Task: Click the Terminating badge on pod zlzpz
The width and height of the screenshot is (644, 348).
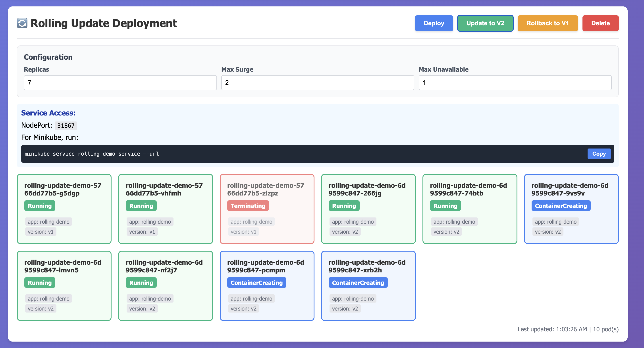Action: (x=248, y=205)
